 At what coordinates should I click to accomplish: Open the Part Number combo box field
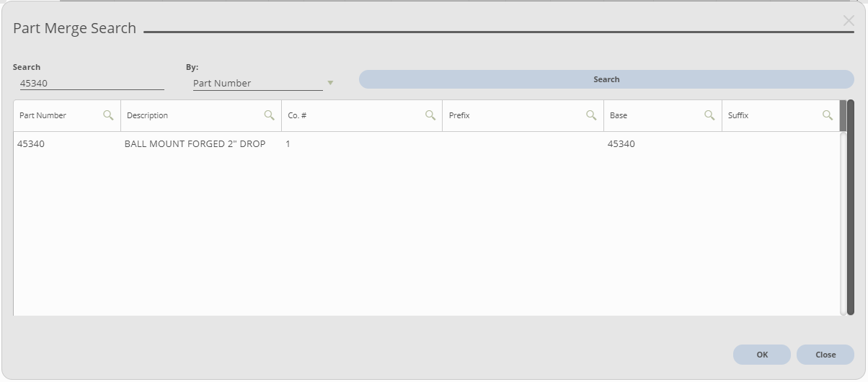click(257, 83)
